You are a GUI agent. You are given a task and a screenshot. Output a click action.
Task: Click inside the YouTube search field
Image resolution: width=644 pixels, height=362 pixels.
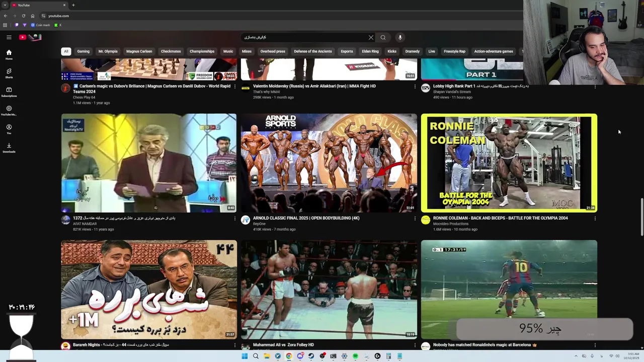click(x=304, y=37)
